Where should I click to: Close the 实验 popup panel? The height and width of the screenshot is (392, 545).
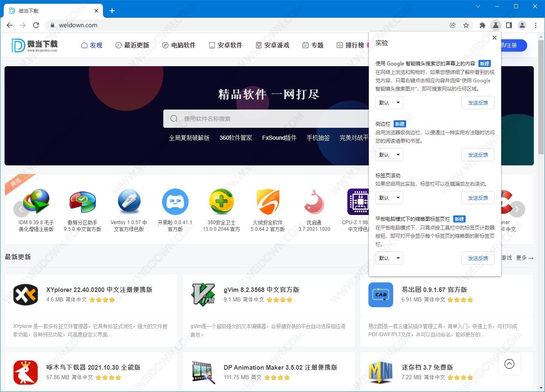(x=494, y=38)
